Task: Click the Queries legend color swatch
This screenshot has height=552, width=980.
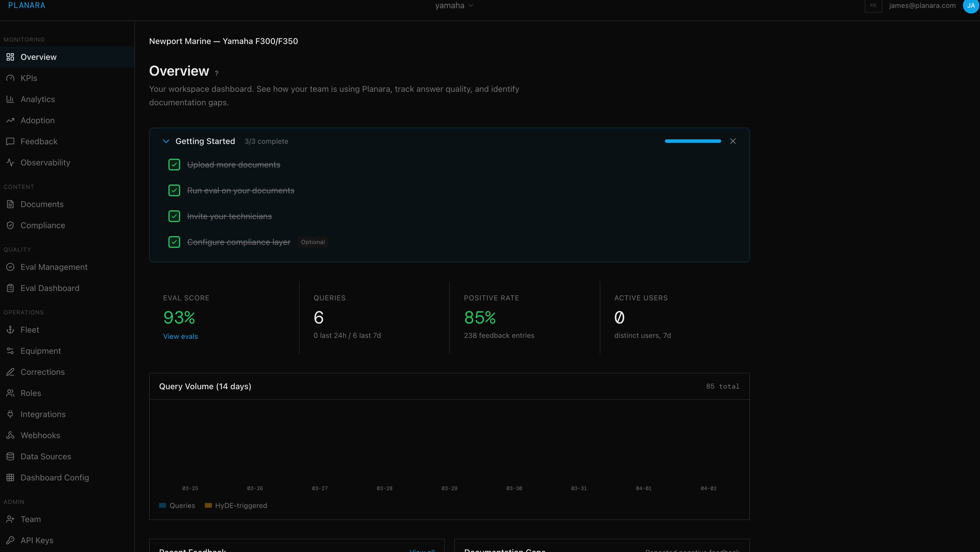Action: 163,506
